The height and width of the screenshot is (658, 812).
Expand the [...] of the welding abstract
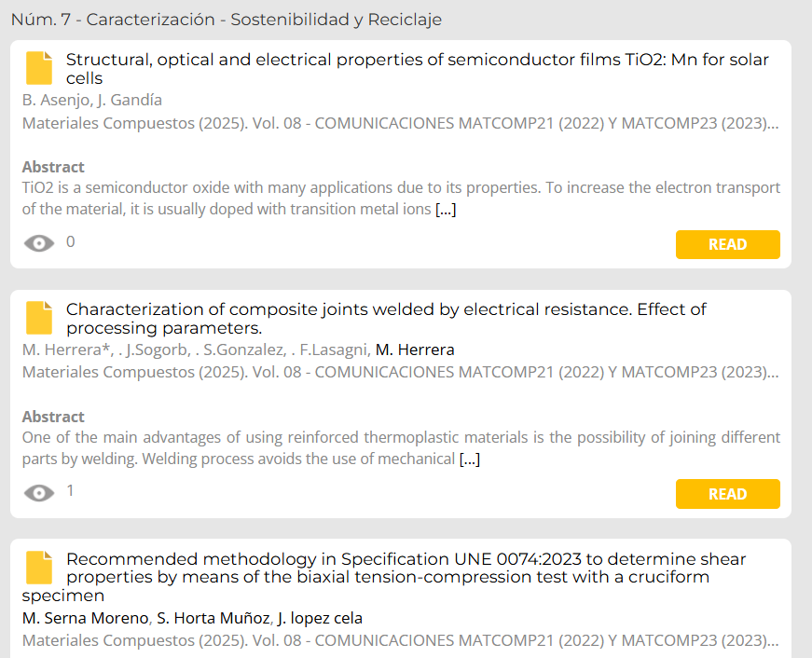470,459
